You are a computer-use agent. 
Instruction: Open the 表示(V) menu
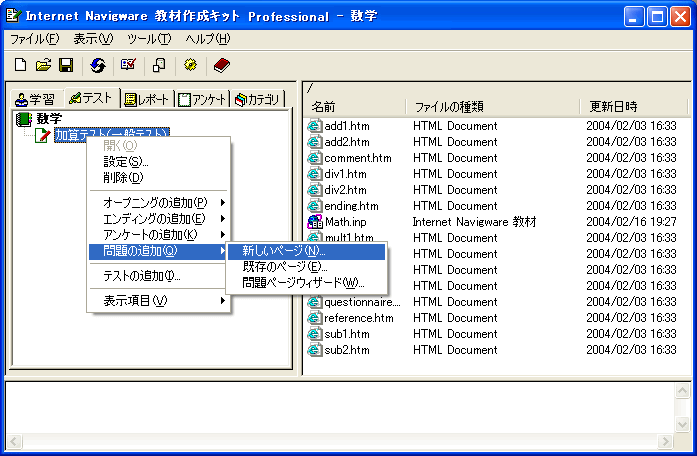tap(93, 39)
